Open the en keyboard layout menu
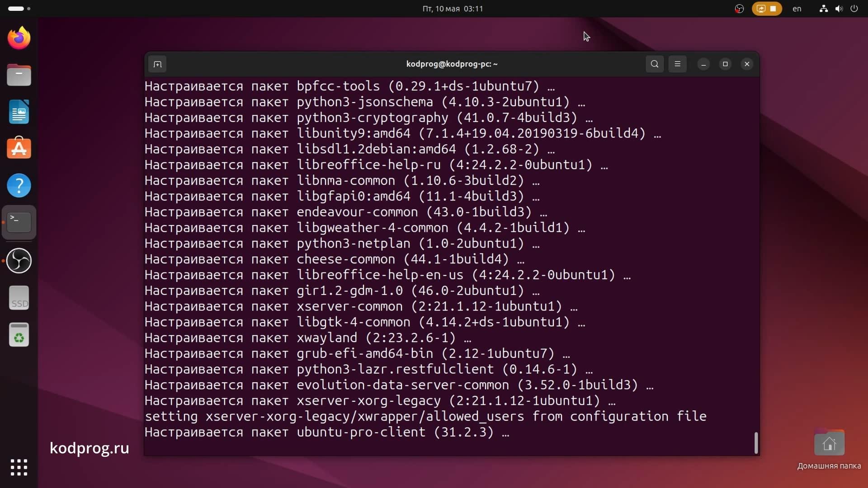This screenshot has width=868, height=488. coord(797,9)
